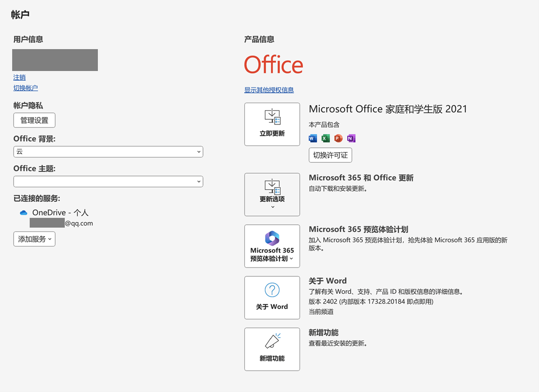
Task: Click the PowerPoint app icon
Action: coord(338,138)
